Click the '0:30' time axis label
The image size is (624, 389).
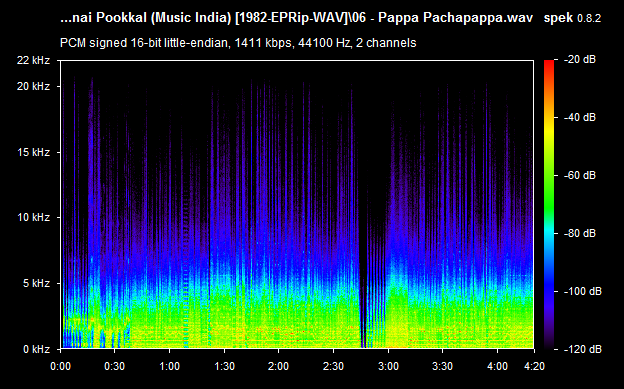tap(115, 366)
